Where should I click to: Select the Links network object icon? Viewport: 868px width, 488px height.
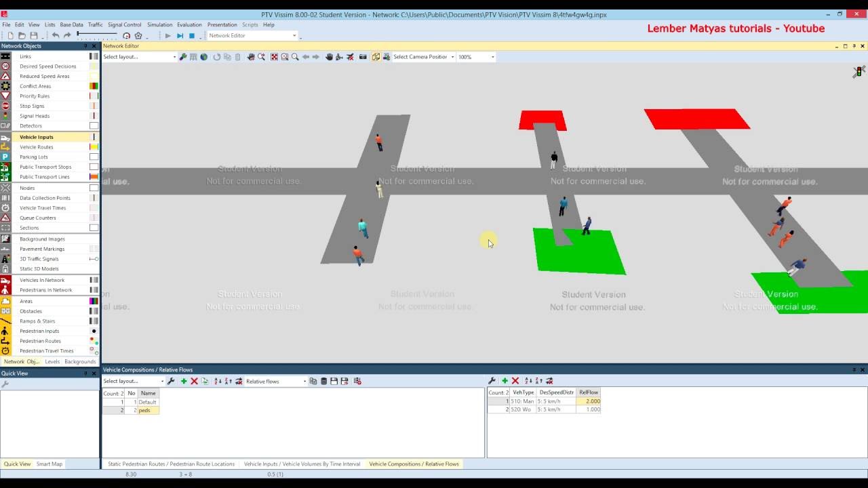[5, 56]
